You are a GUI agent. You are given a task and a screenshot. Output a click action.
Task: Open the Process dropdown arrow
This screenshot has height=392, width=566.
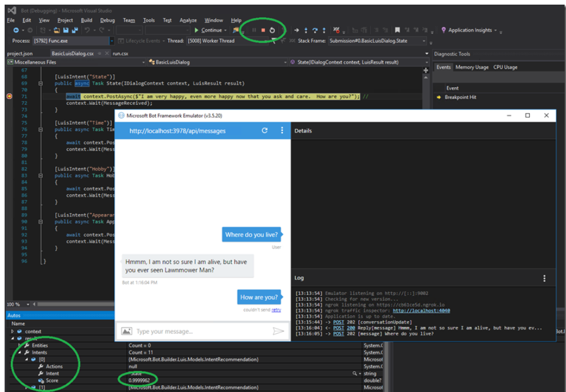[x=112, y=41]
